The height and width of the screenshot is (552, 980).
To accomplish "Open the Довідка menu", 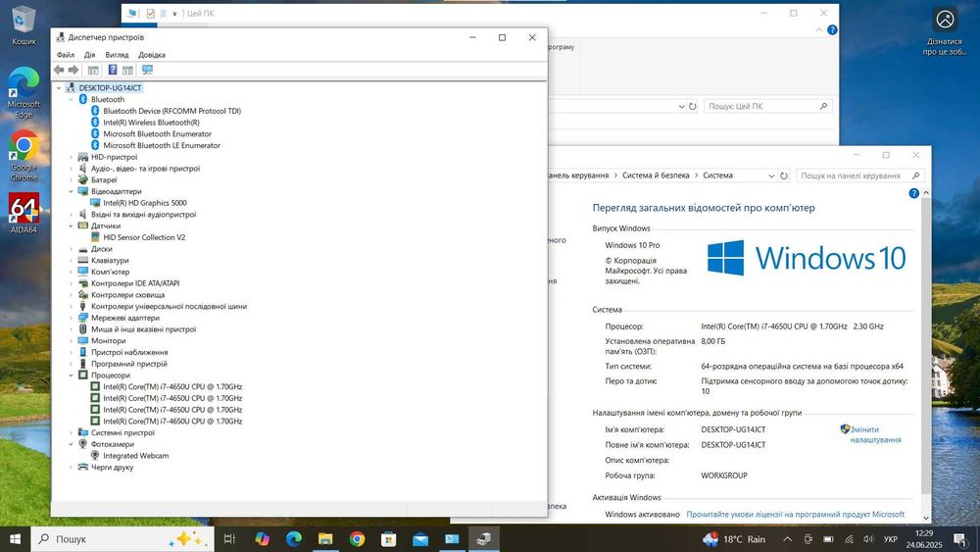I will click(152, 55).
